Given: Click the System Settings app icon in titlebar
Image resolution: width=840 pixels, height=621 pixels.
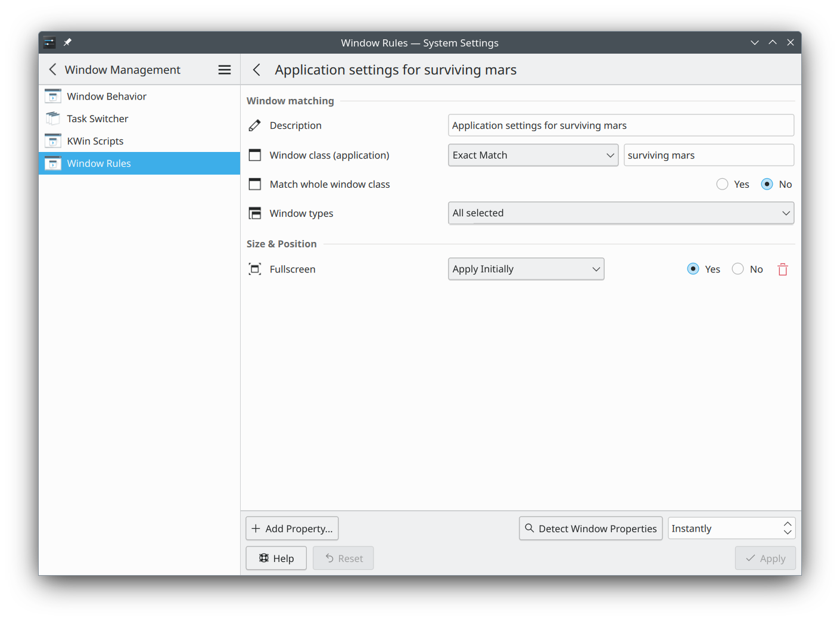Looking at the screenshot, I should [49, 42].
